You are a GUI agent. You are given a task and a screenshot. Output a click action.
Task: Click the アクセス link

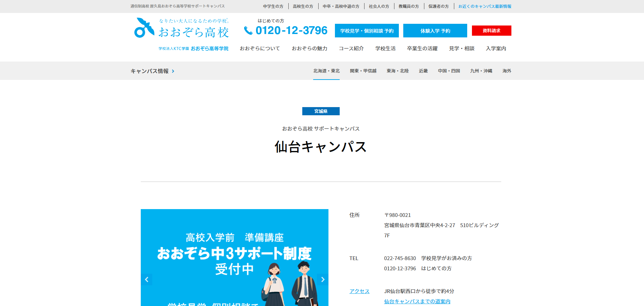[x=359, y=291]
